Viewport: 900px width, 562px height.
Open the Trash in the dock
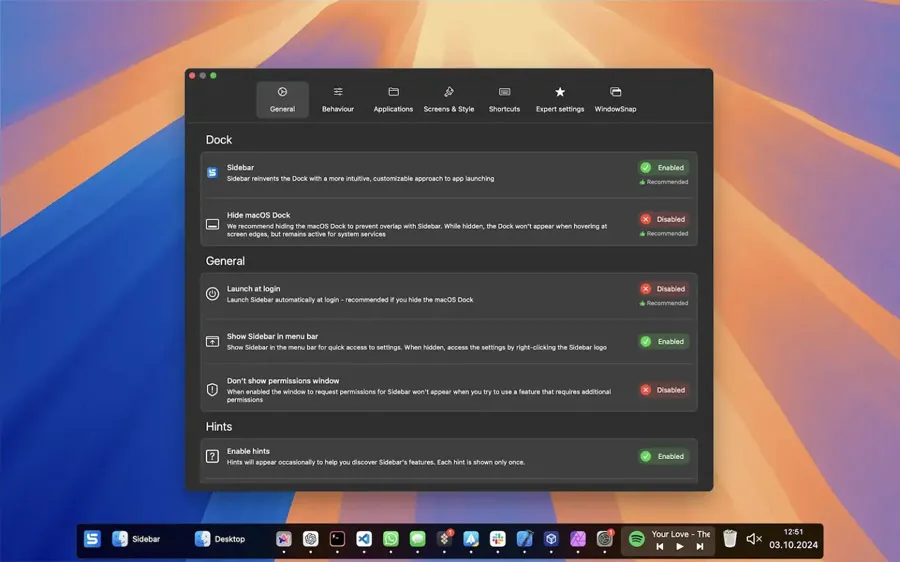click(x=730, y=539)
